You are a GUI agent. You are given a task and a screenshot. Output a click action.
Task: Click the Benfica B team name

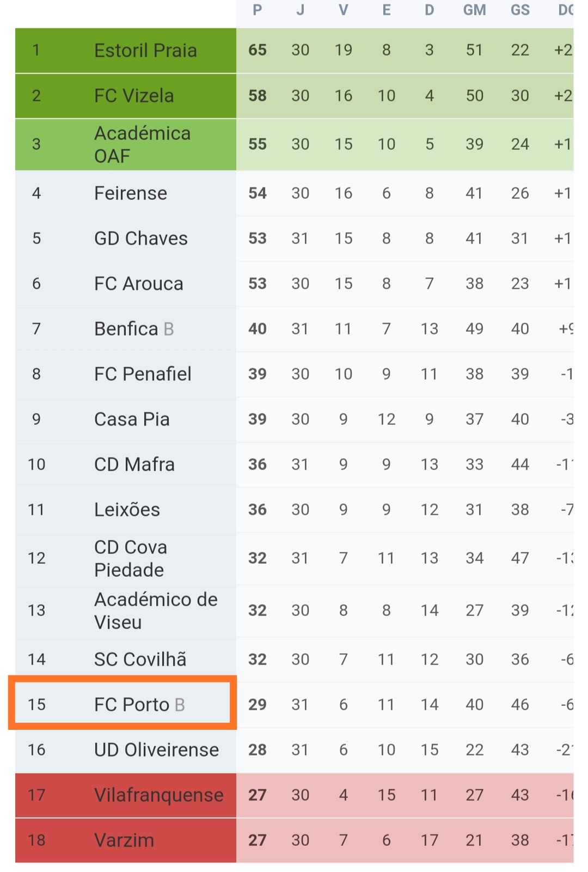click(134, 329)
